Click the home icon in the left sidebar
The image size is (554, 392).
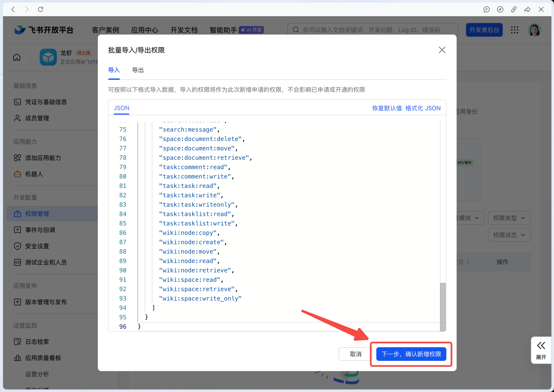pos(17,57)
